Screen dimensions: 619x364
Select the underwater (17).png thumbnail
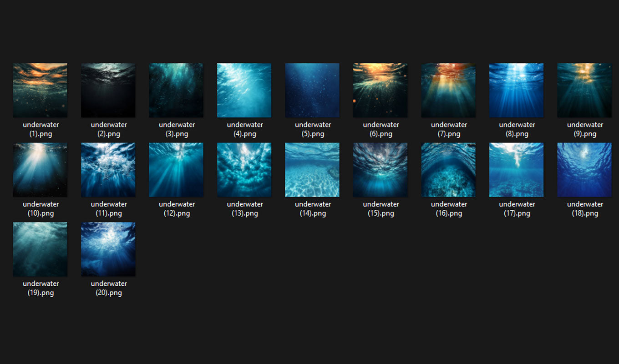(517, 170)
